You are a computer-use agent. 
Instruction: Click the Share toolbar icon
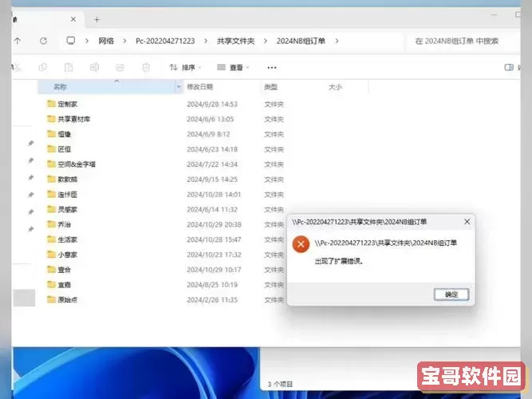120,67
